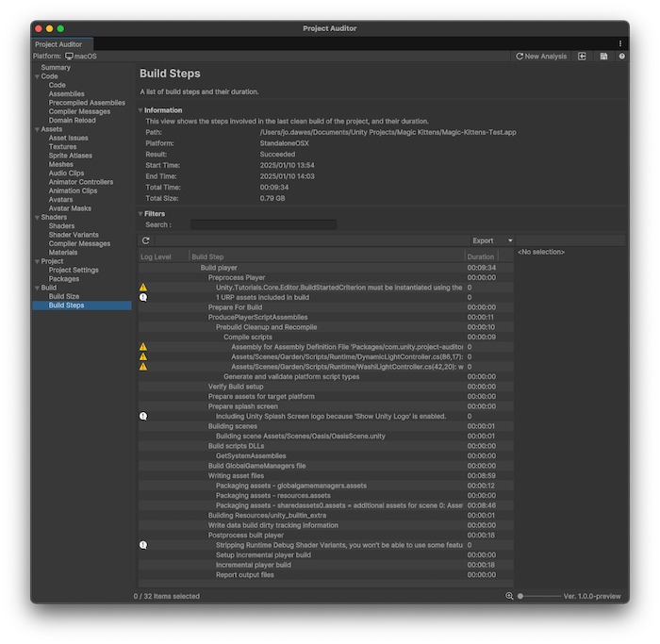
Task: Click the Search input field
Action: (x=263, y=224)
